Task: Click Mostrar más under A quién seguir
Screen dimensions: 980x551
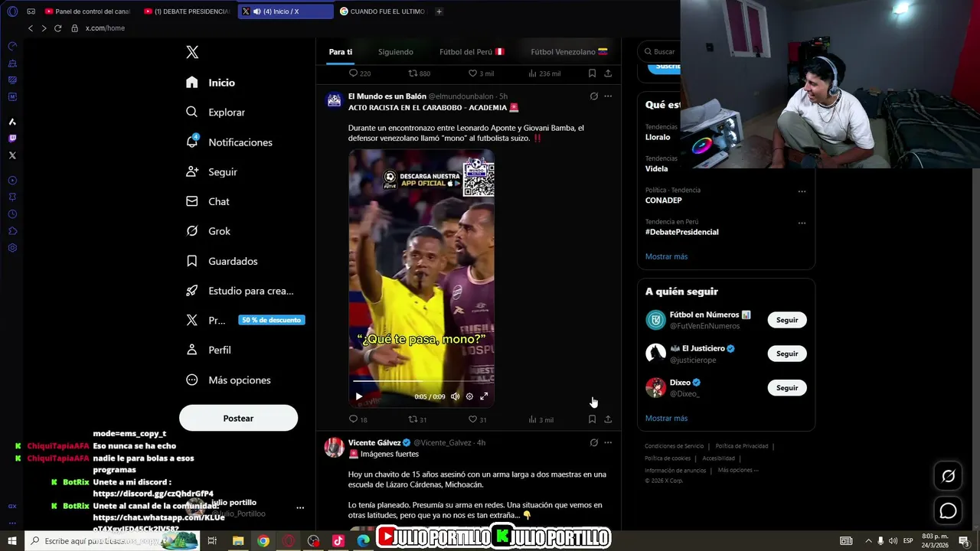Action: (666, 419)
